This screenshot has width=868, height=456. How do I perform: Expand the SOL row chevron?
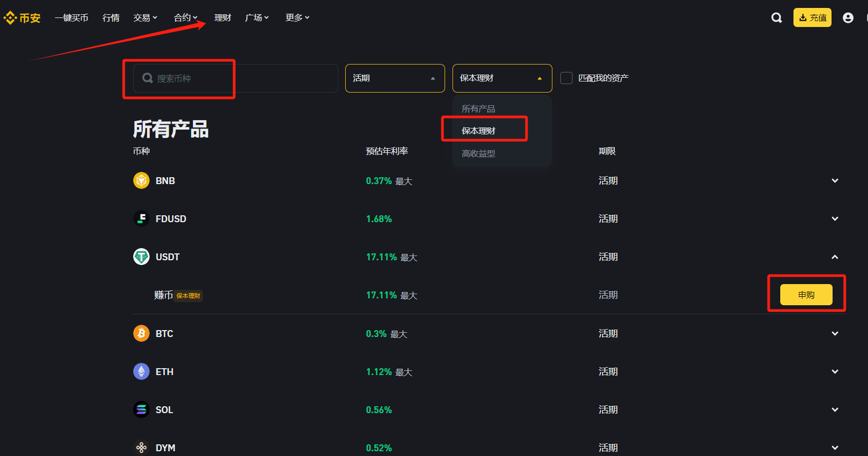coord(835,409)
